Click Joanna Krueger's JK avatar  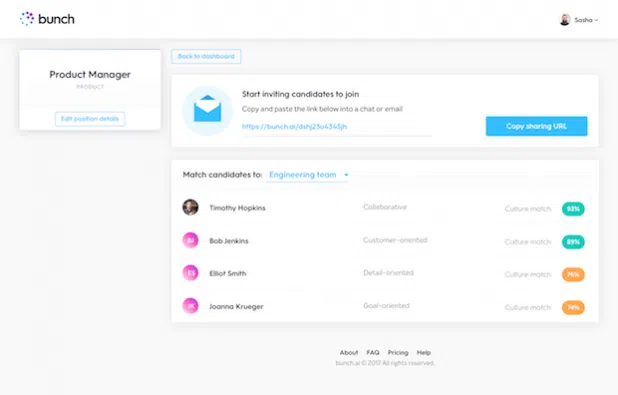coord(190,306)
